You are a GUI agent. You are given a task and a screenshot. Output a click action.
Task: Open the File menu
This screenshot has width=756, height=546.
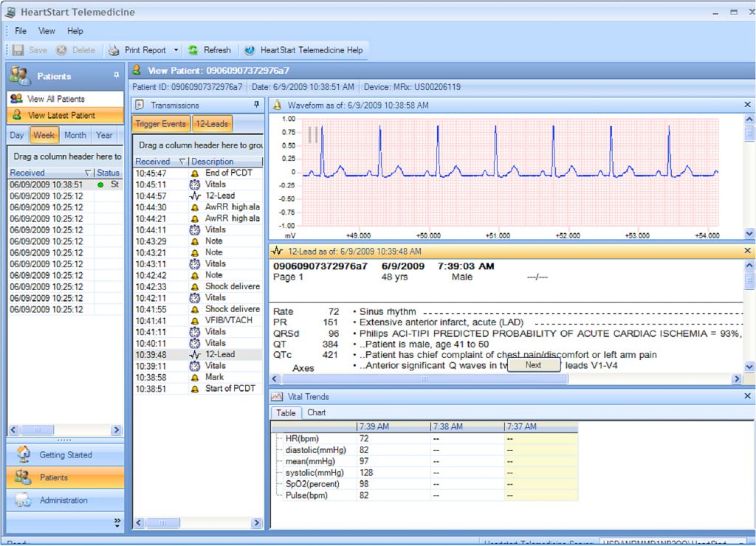(21, 31)
